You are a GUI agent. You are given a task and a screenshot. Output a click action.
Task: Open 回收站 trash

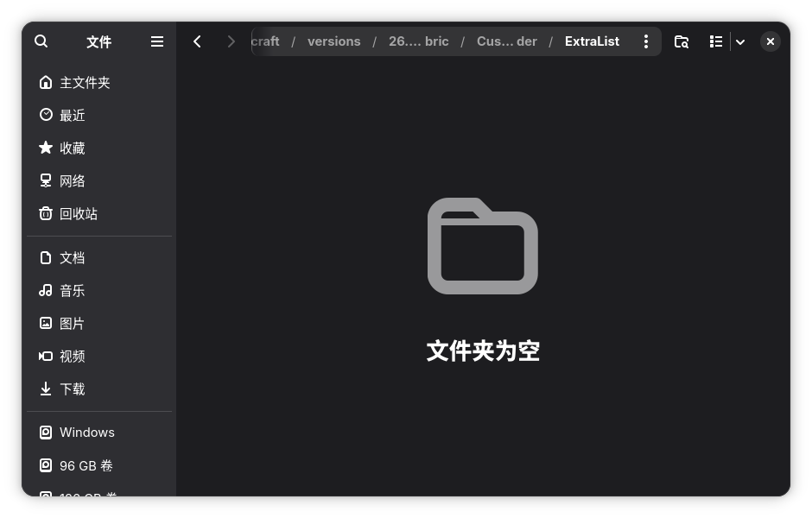pos(99,214)
